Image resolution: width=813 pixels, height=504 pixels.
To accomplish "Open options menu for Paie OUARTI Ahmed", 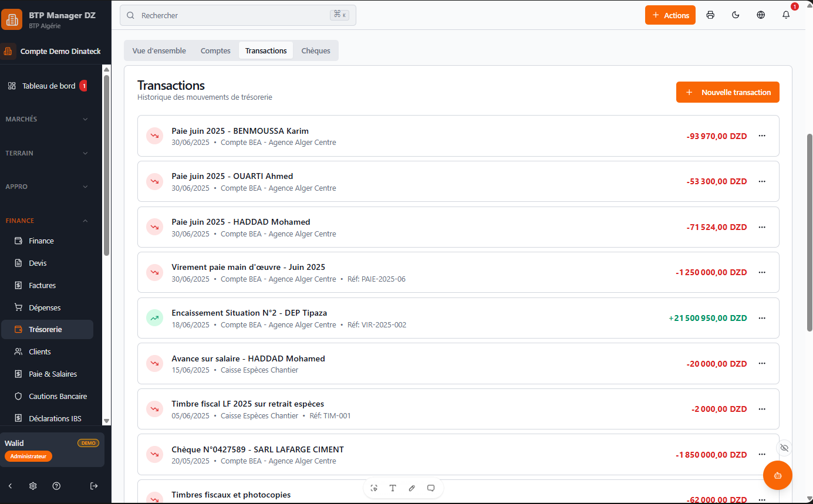I will [x=762, y=181].
